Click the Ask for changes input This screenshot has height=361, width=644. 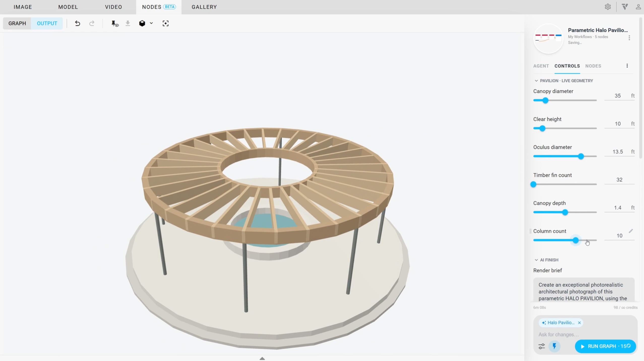click(585, 335)
